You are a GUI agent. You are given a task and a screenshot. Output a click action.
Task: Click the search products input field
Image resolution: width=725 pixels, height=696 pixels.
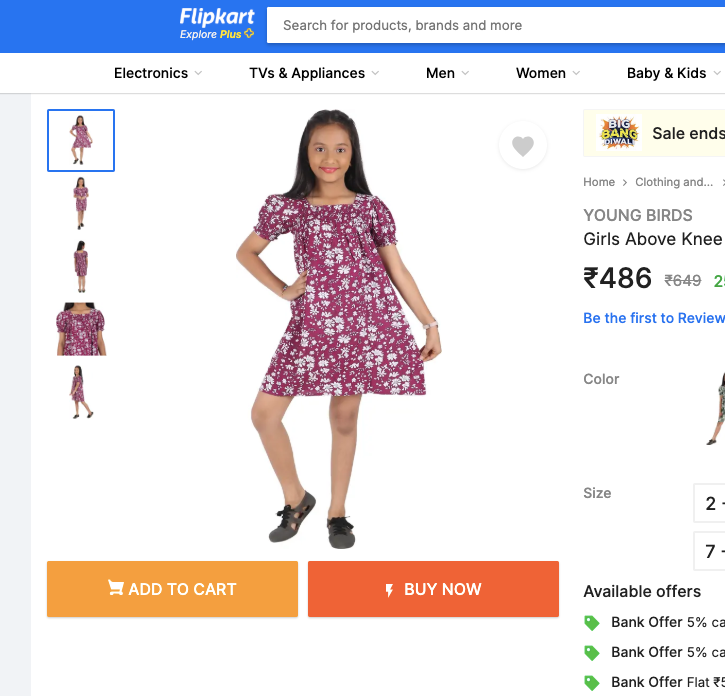tap(500, 25)
